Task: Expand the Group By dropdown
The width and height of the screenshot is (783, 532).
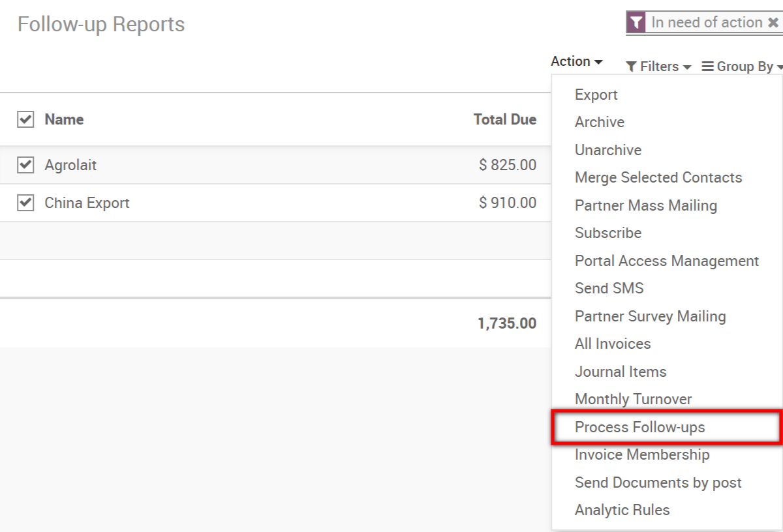Action: (741, 66)
